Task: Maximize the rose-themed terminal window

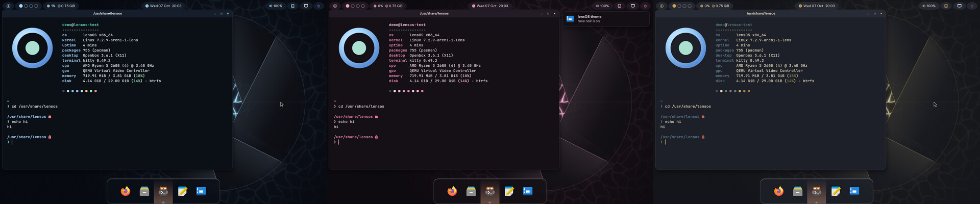Action: coord(548,13)
